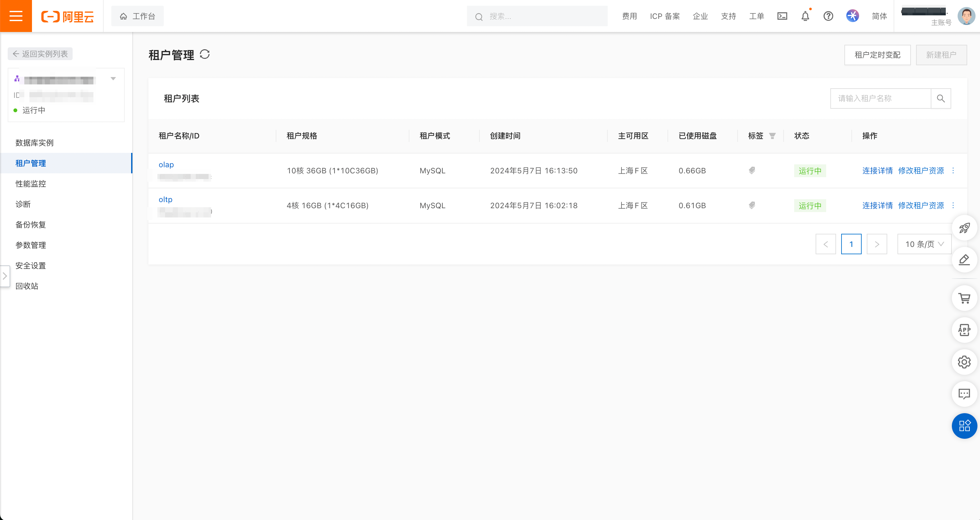Click the tenant name search magnifier button
This screenshot has height=520, width=980.
click(x=940, y=98)
